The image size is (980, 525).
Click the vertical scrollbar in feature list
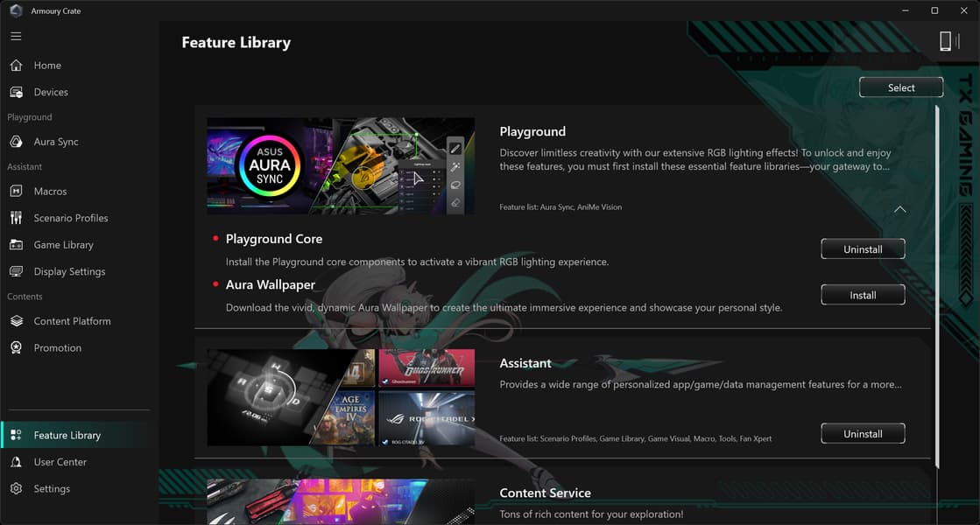click(x=937, y=287)
